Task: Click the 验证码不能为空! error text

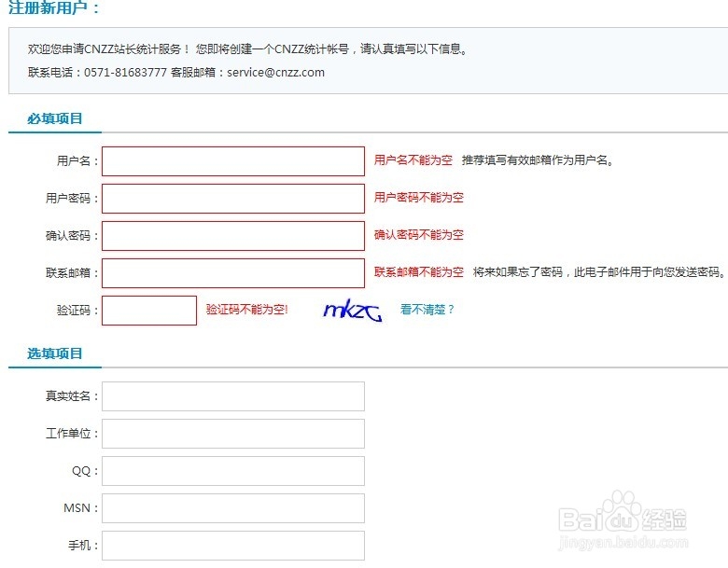Action: tap(247, 310)
